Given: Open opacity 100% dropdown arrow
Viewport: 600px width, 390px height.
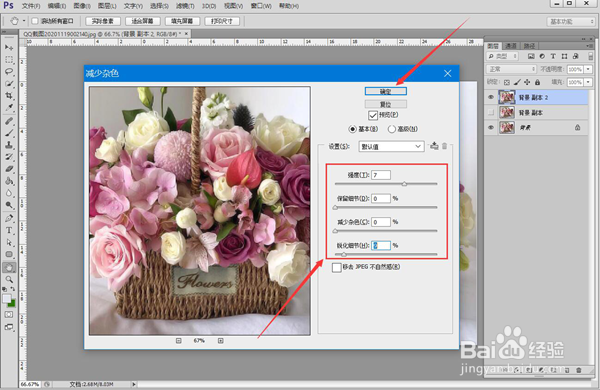Looking at the screenshot, I should (x=588, y=69).
